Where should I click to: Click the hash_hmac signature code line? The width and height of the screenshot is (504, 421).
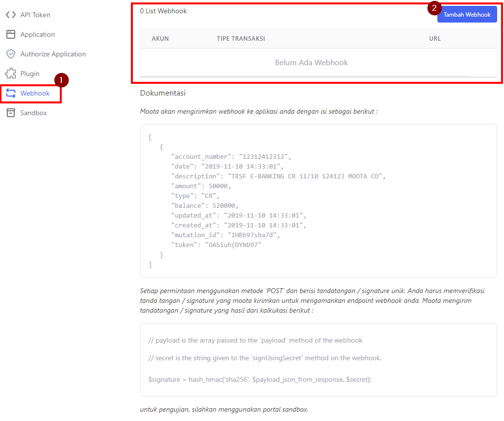tap(260, 379)
